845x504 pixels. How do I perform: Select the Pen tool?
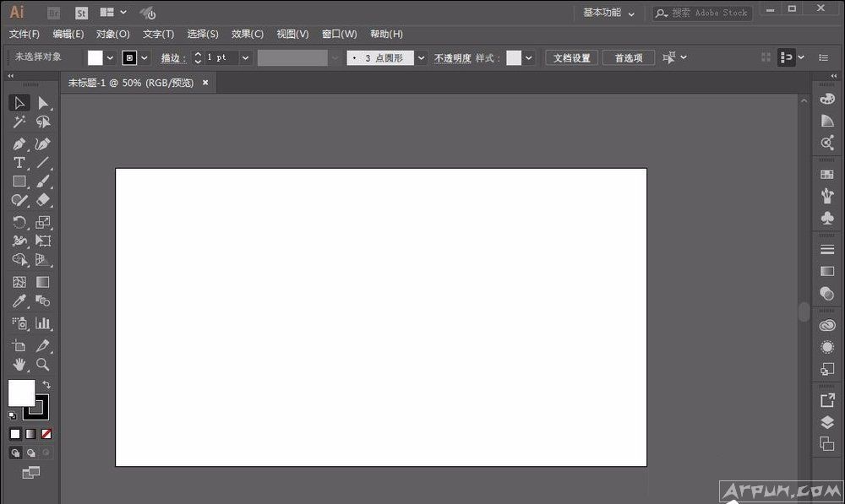pos(19,143)
